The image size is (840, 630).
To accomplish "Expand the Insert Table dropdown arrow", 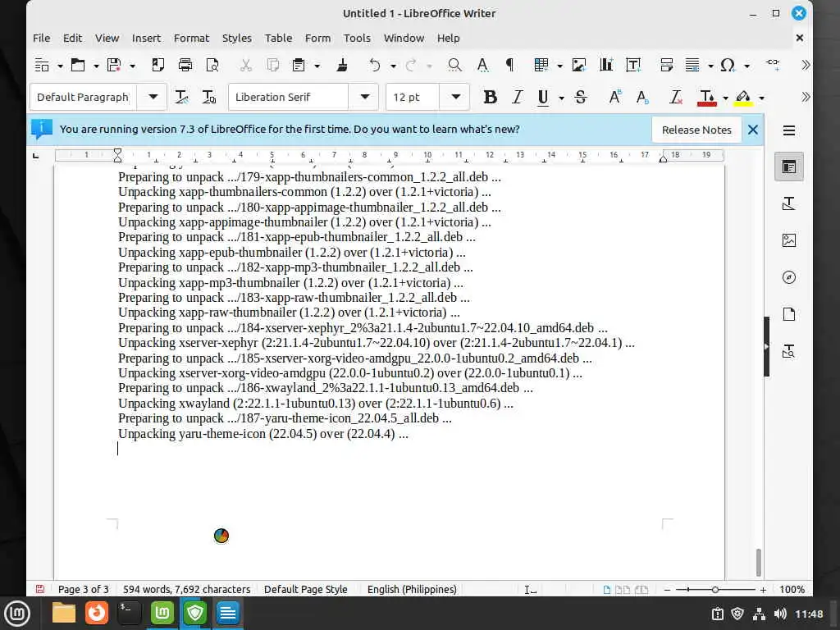I will pyautogui.click(x=559, y=66).
